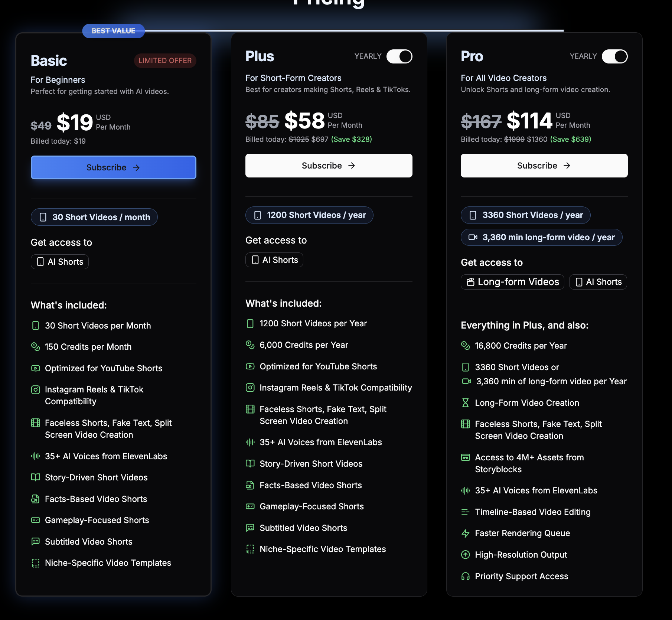Screen dimensions: 672x620
Task: Click the LIMITED OFFER badge
Action: pos(165,61)
